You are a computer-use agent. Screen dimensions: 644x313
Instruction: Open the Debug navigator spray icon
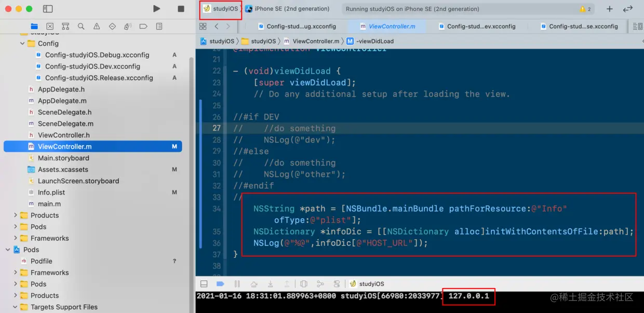128,27
